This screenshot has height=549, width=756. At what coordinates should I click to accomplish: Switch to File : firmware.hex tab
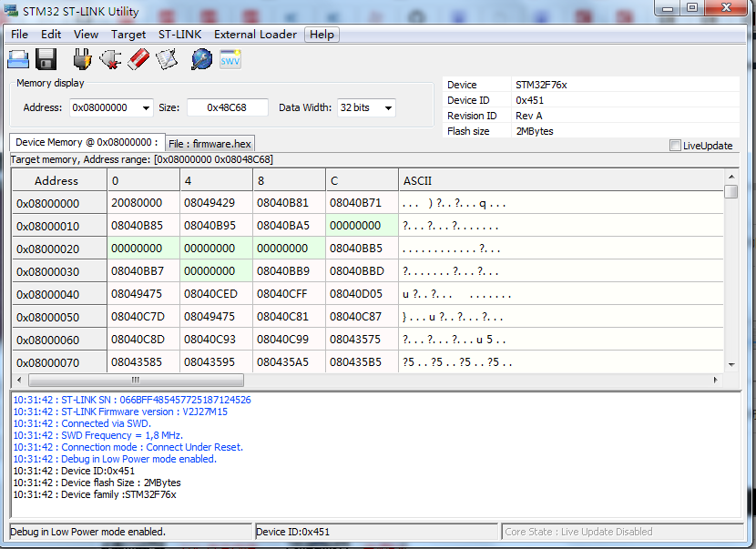[209, 144]
